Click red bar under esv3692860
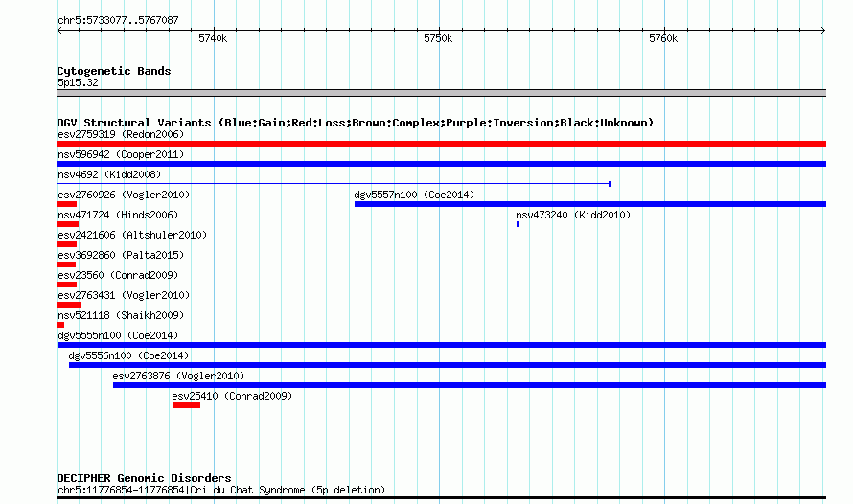The width and height of the screenshot is (853, 504). tap(66, 264)
